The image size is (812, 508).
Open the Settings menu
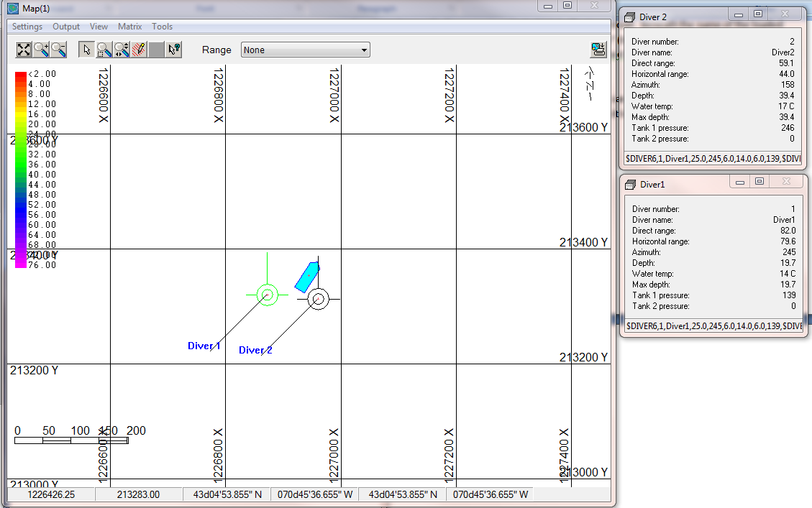(27, 27)
